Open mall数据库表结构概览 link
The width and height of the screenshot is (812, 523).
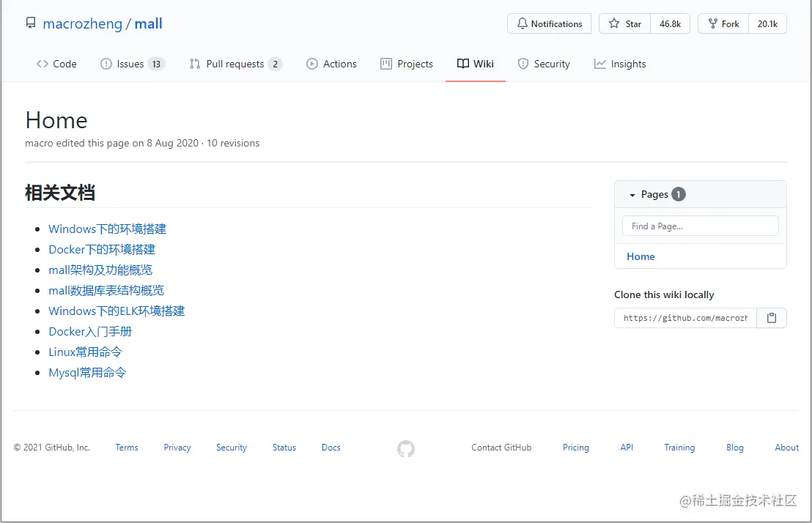pyautogui.click(x=106, y=291)
